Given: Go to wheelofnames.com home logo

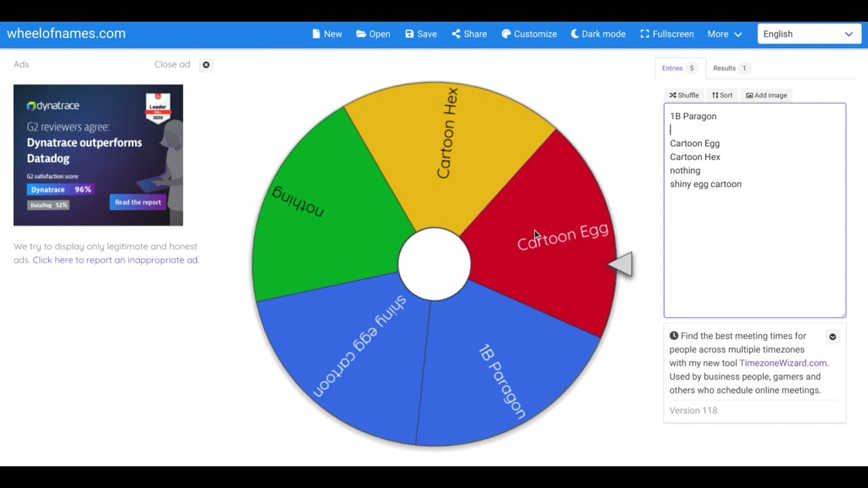Looking at the screenshot, I should 66,33.
